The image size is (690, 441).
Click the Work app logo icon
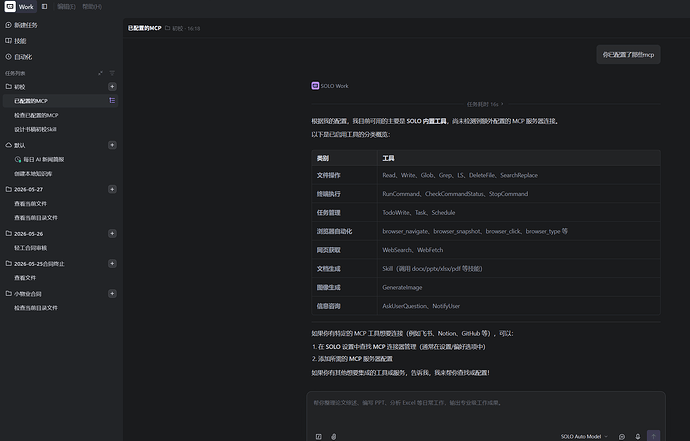(x=10, y=6)
